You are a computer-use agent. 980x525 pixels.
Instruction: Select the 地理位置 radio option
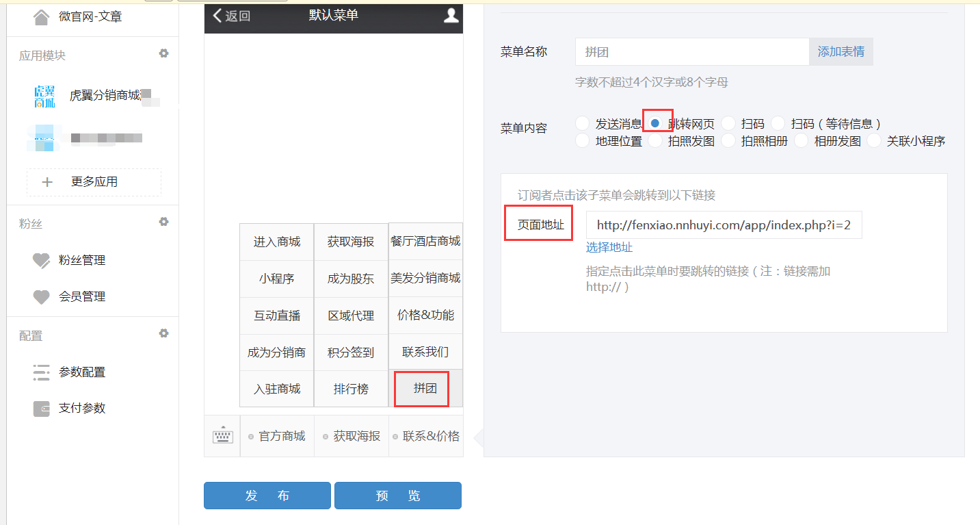(x=582, y=141)
